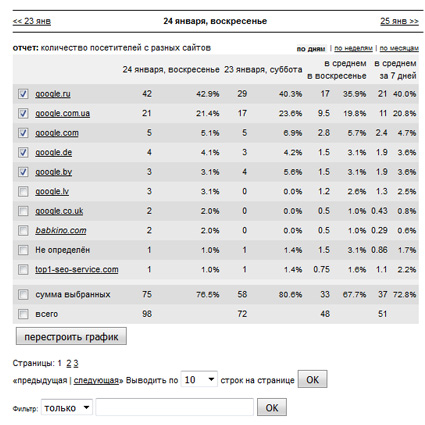Viewport: 425px width, 425px height.
Task: Open the rows-per-page dropdown showing 10
Action: [x=199, y=380]
